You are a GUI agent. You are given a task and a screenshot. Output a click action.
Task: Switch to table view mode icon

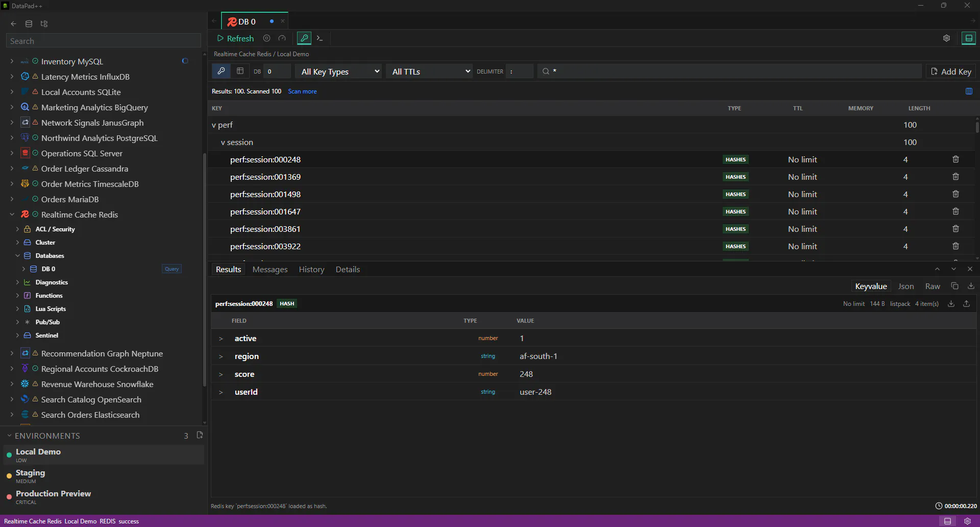point(240,71)
